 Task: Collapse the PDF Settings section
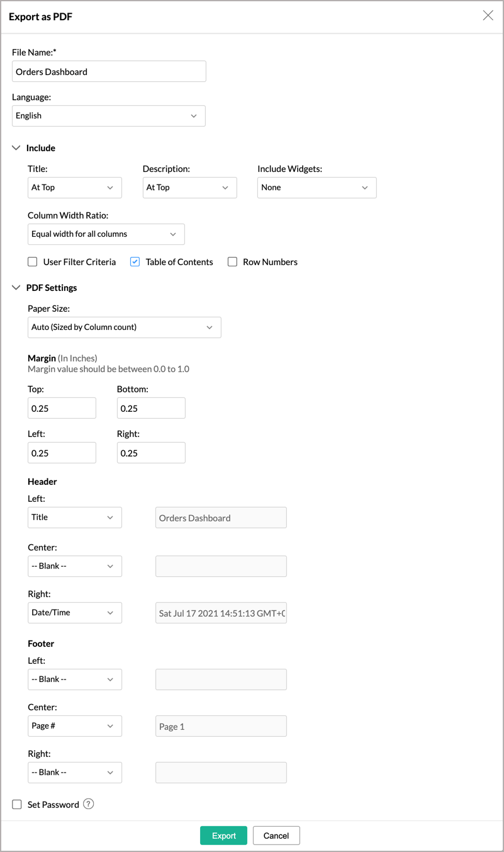click(x=16, y=287)
